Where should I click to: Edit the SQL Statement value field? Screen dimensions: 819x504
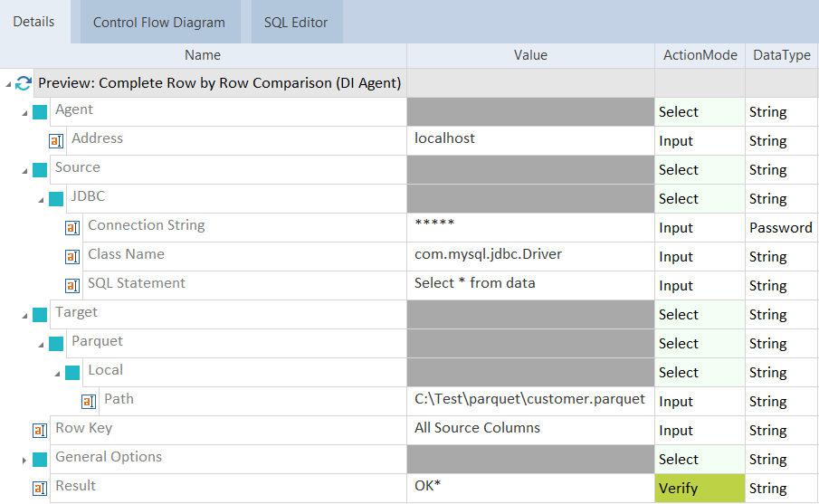pyautogui.click(x=530, y=284)
